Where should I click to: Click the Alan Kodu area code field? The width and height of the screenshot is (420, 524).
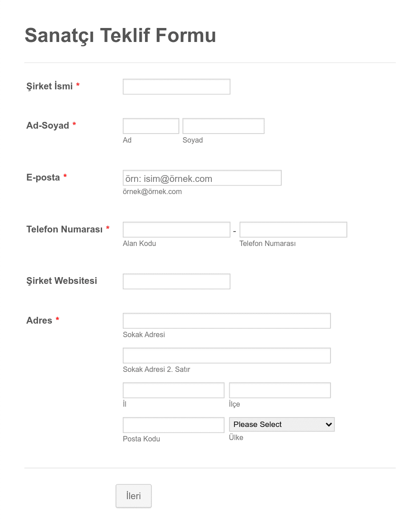(x=176, y=230)
